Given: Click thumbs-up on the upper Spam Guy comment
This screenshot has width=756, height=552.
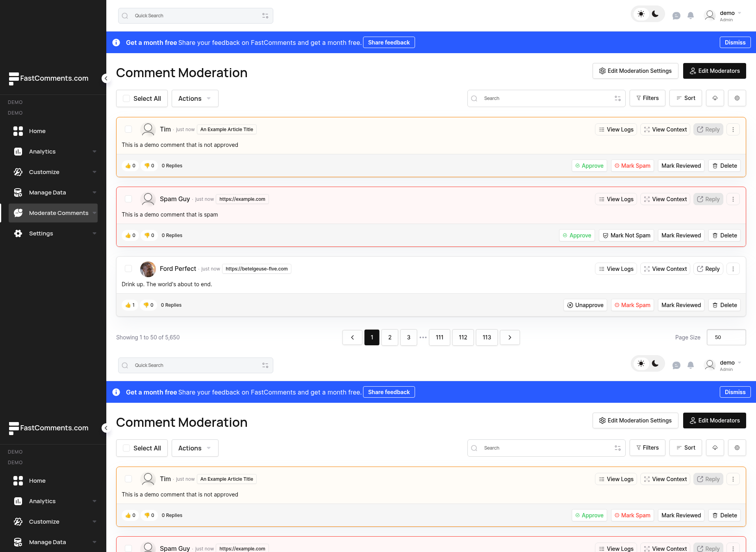Looking at the screenshot, I should [130, 235].
